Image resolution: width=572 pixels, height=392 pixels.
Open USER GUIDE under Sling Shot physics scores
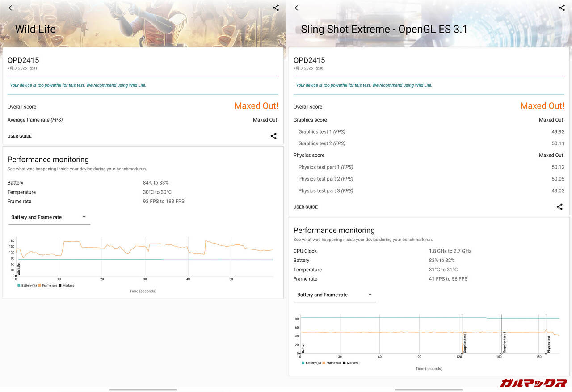(x=306, y=207)
